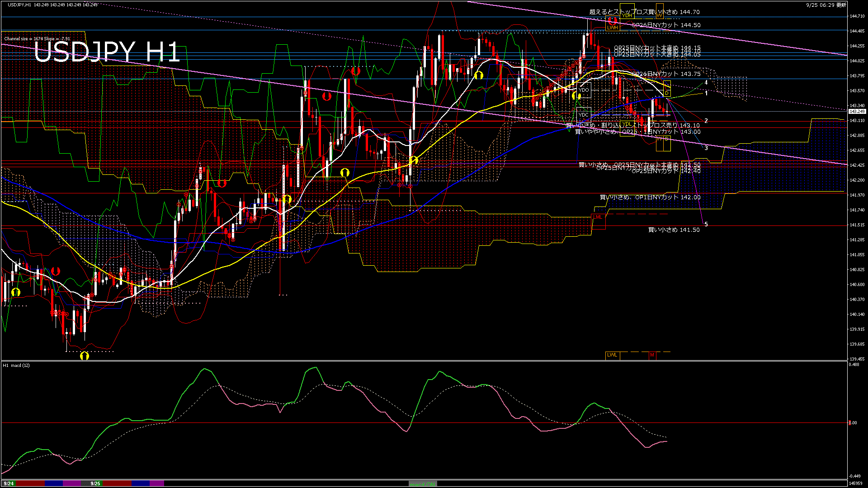Viewport: 868px width, 488px height.
Task: Click the Channel size Slope info text
Action: pyautogui.click(x=37, y=39)
